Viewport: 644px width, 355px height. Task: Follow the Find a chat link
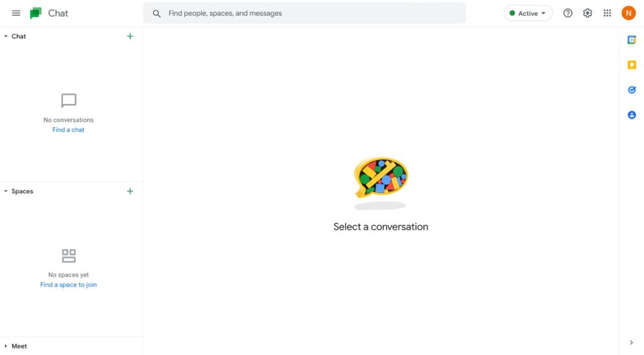coord(69,130)
